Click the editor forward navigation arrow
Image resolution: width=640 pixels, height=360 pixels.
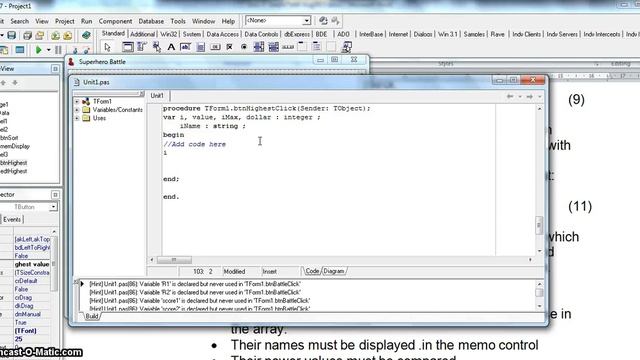click(x=529, y=96)
